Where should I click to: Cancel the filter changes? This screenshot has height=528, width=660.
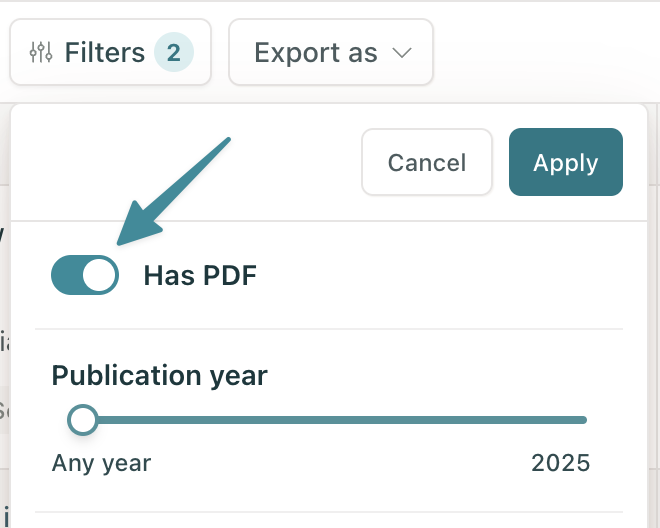(x=427, y=162)
